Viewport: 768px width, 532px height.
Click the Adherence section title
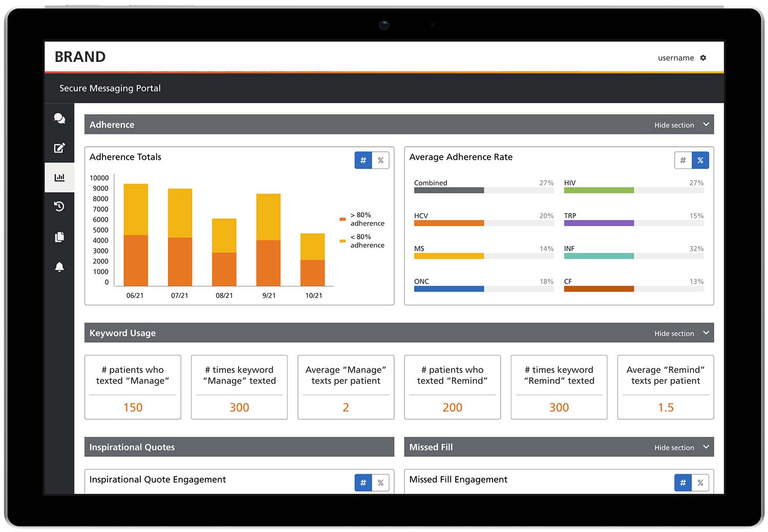(x=112, y=125)
